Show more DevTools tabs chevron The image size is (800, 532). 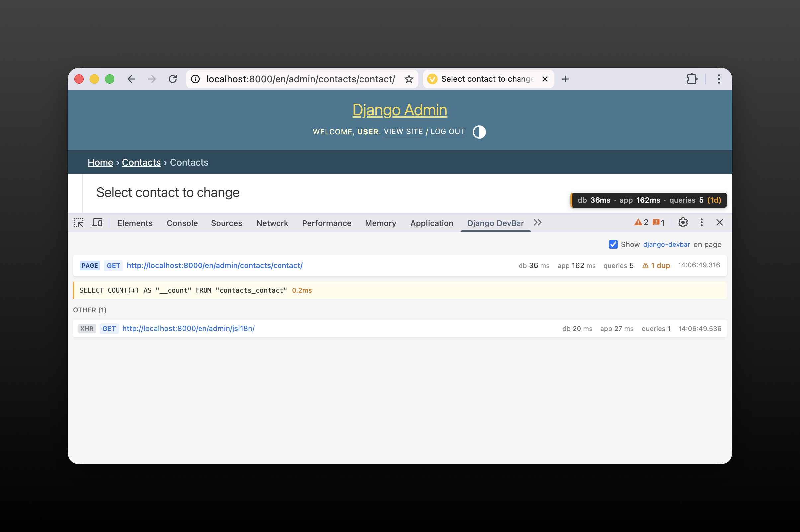pyautogui.click(x=537, y=223)
